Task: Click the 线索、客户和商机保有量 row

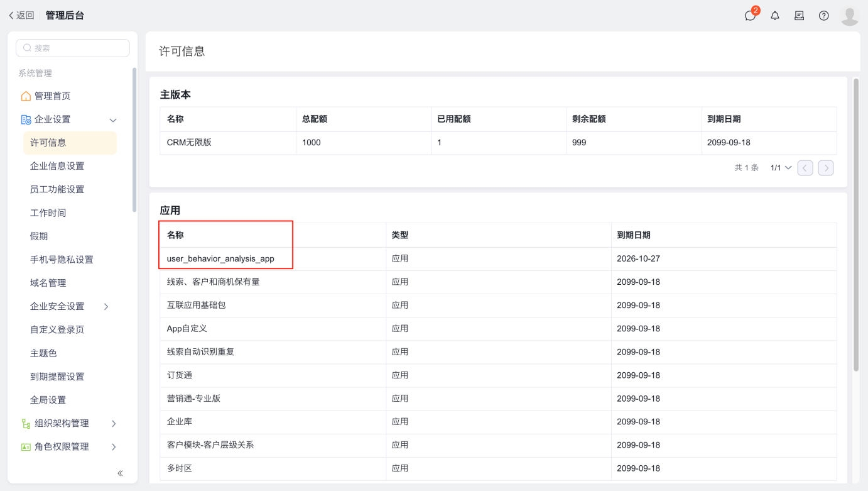Action: click(x=498, y=282)
